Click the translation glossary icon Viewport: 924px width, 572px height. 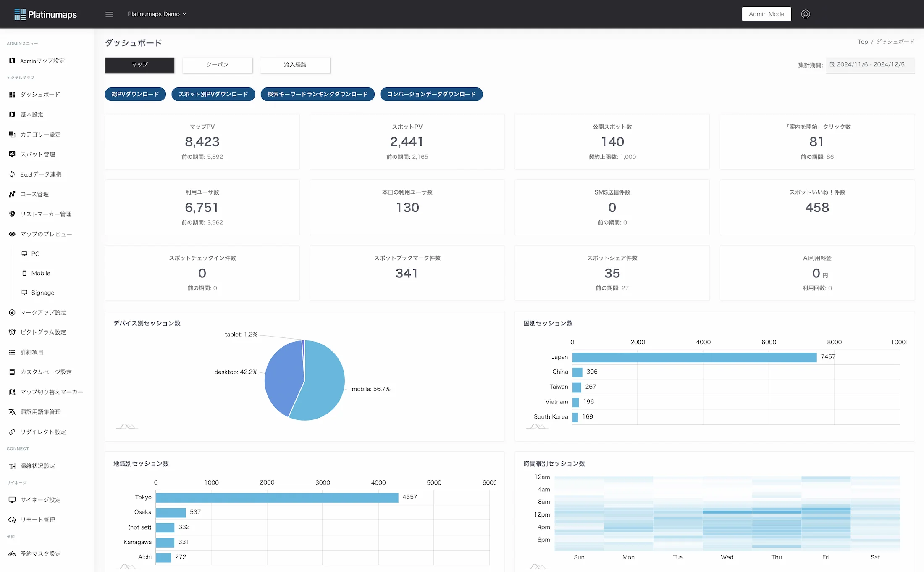12,412
